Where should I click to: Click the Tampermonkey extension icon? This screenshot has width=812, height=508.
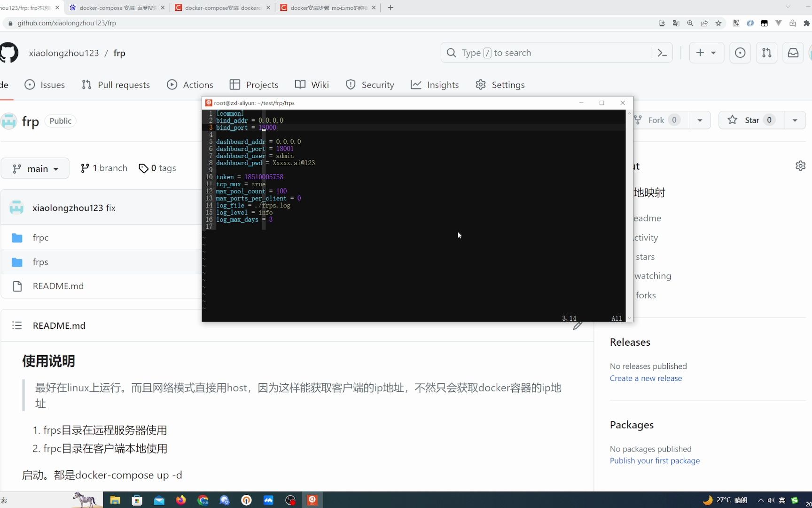pyautogui.click(x=764, y=23)
